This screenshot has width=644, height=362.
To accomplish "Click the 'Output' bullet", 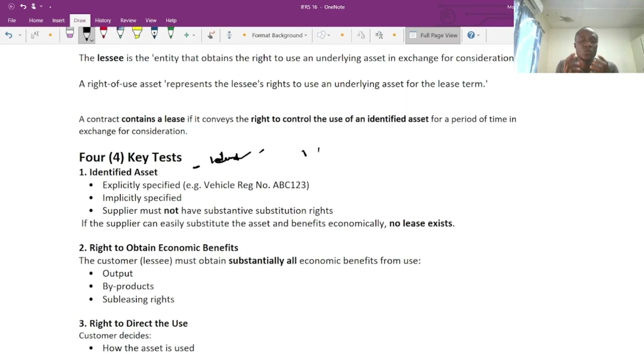I will (118, 274).
